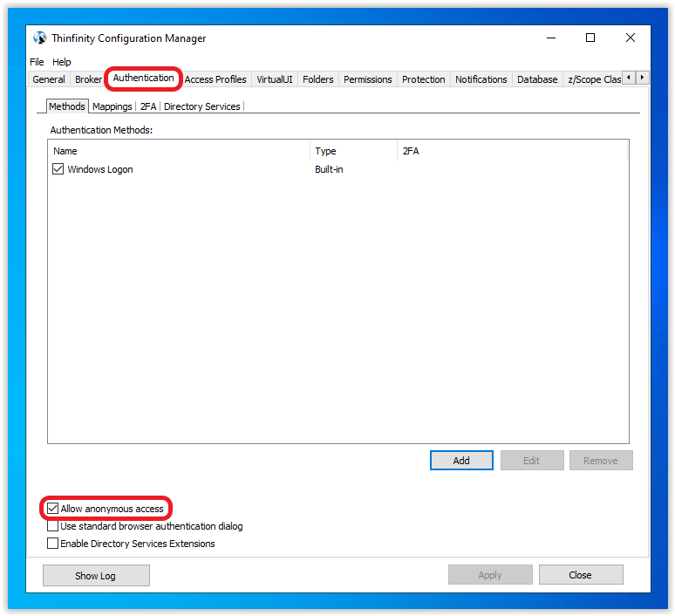Image resolution: width=675 pixels, height=616 pixels.
Task: Go to the VirtualUI tab
Action: tap(274, 79)
